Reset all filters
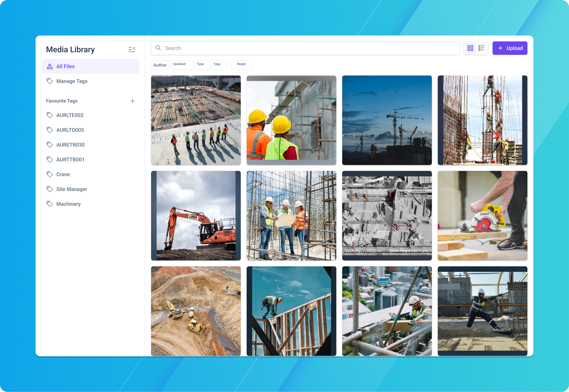 tap(243, 65)
